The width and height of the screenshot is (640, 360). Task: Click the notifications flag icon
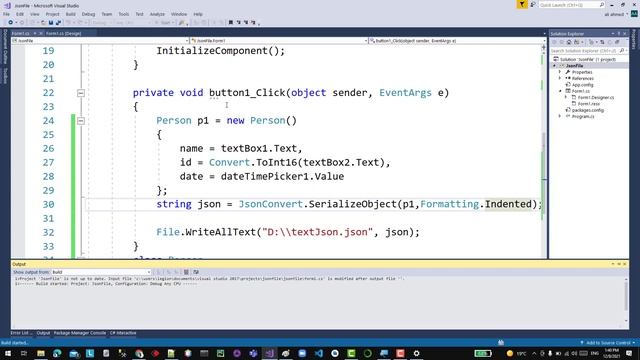click(x=522, y=4)
